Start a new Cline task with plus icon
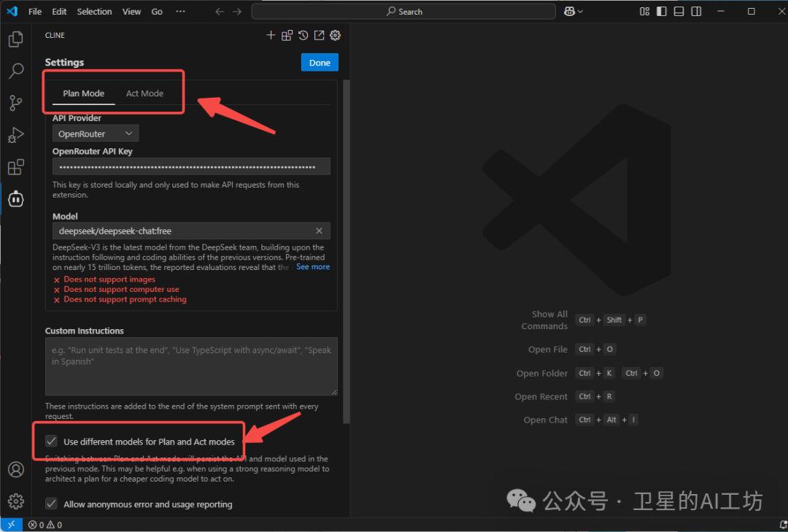 pyautogui.click(x=271, y=34)
